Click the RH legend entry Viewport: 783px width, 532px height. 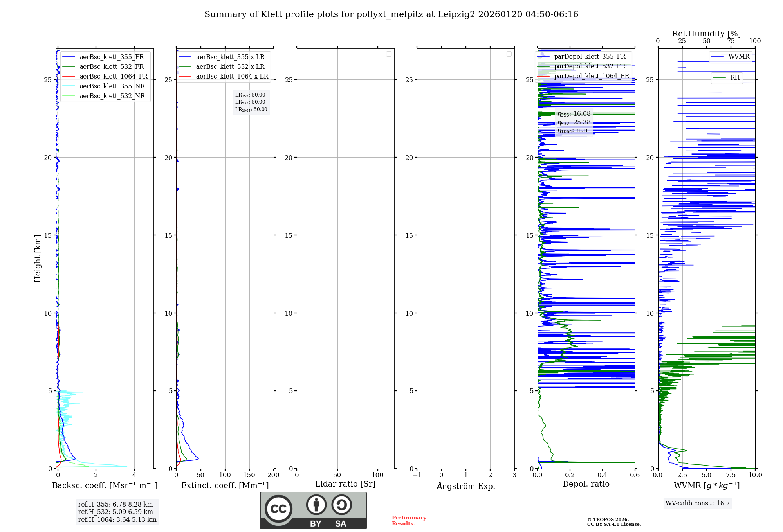click(x=734, y=78)
